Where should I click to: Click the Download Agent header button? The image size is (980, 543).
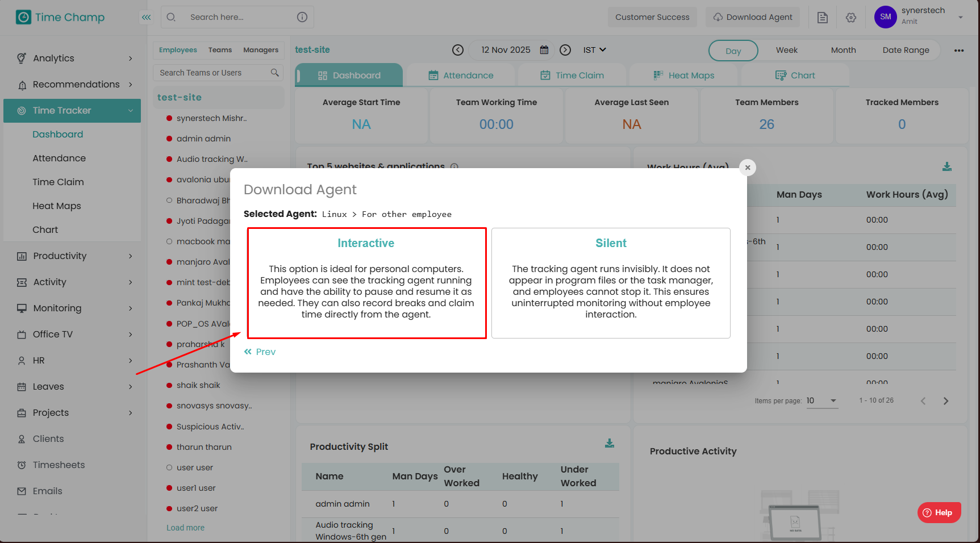pyautogui.click(x=753, y=17)
